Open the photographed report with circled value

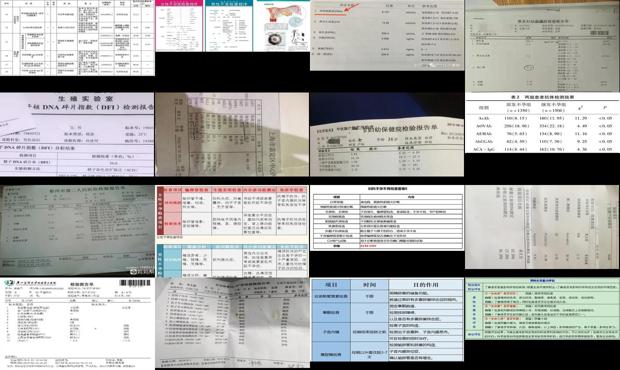542,46
